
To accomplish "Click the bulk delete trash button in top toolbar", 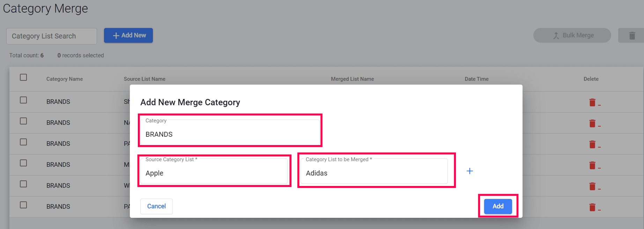I will pos(632,36).
